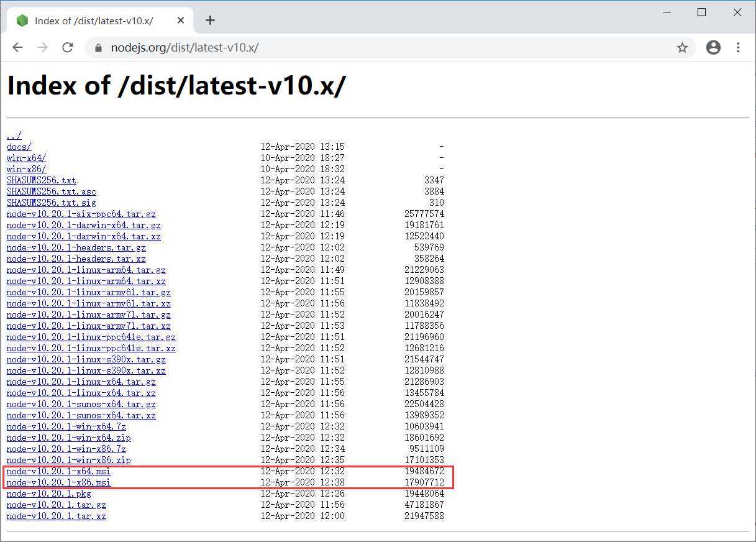The image size is (756, 542).
Task: Download node-v10.20.1-linux-s390x.tar.gz
Action: (x=86, y=359)
